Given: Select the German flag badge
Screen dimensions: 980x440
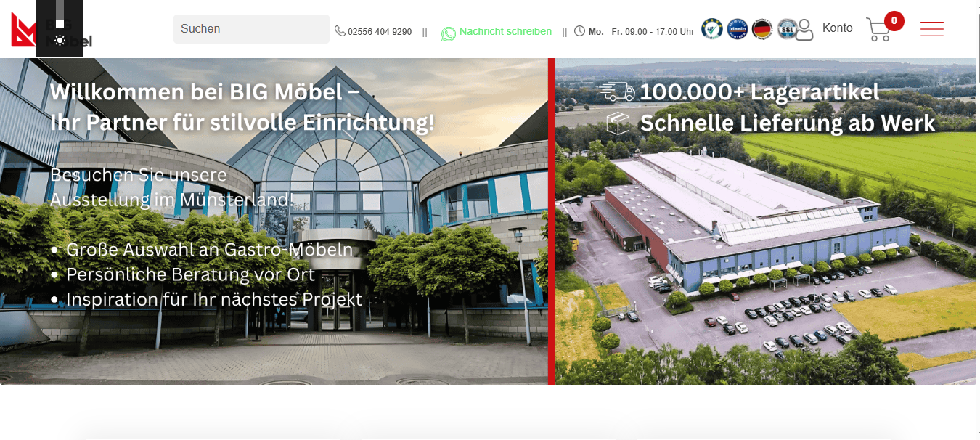Looking at the screenshot, I should point(762,29).
